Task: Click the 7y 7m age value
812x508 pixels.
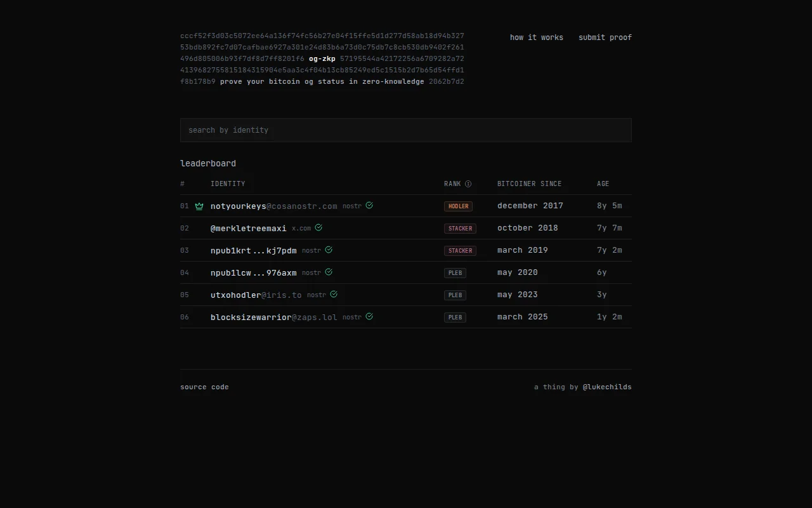Action: pos(610,228)
